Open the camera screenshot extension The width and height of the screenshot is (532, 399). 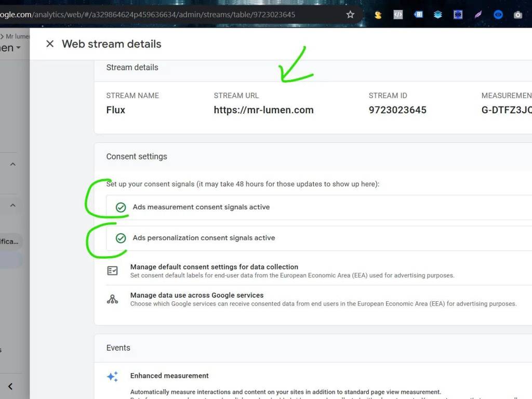pyautogui.click(x=518, y=15)
